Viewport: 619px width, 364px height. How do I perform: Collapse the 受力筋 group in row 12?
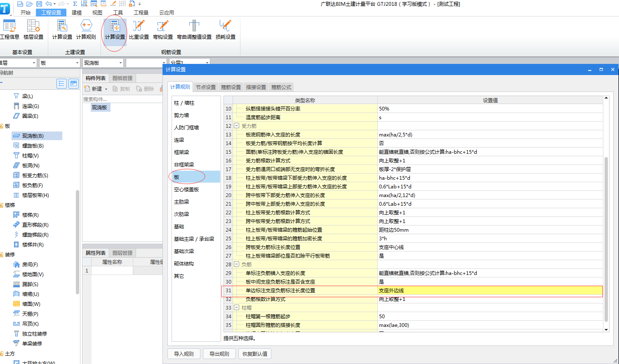tap(237, 126)
